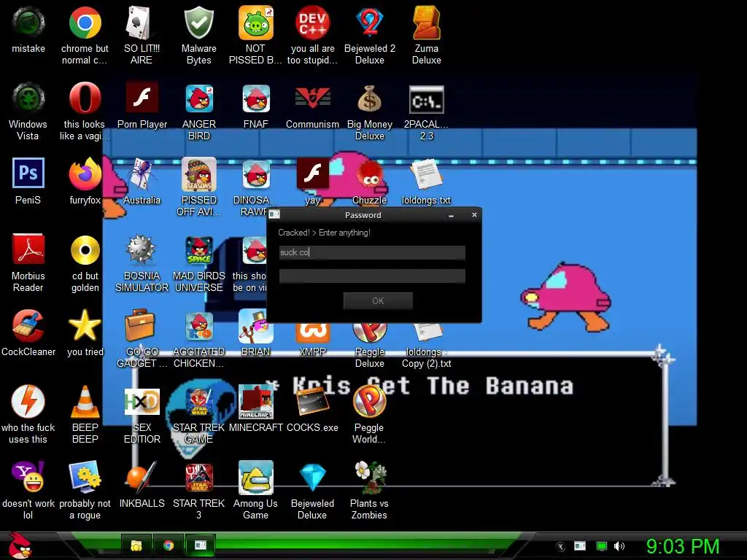Open Chrome from the taskbar
This screenshot has height=560, width=747.
169,545
